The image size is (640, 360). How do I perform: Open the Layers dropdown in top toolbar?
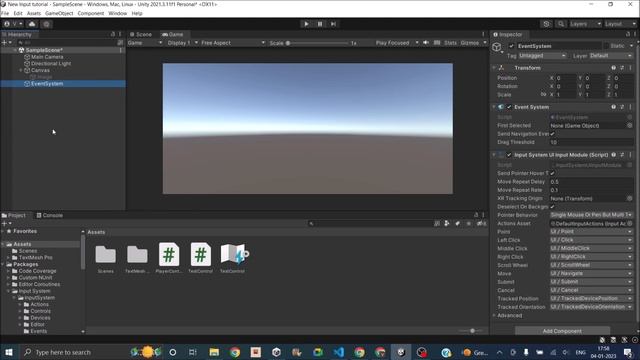click(585, 24)
